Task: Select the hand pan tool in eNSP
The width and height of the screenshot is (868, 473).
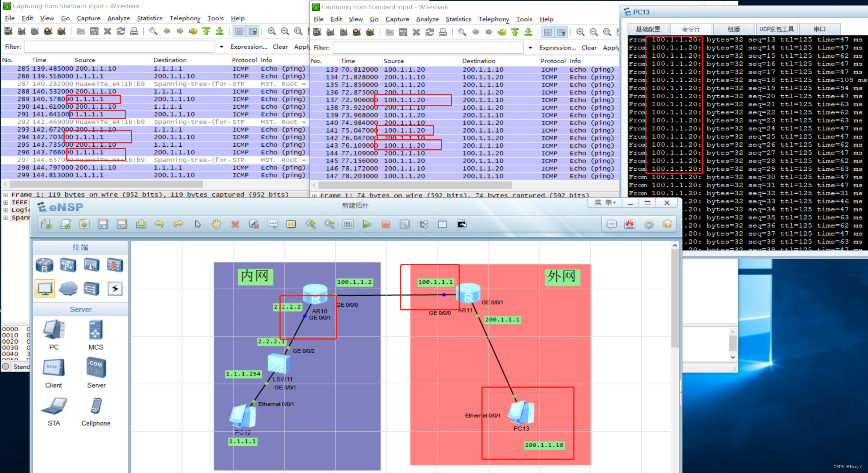Action: (x=216, y=224)
